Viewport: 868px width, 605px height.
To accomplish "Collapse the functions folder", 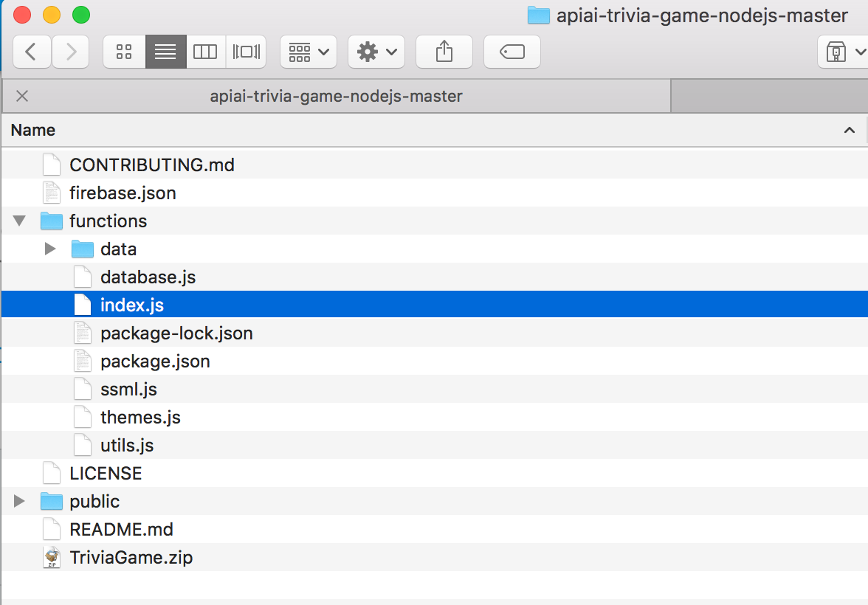I will coord(19,221).
